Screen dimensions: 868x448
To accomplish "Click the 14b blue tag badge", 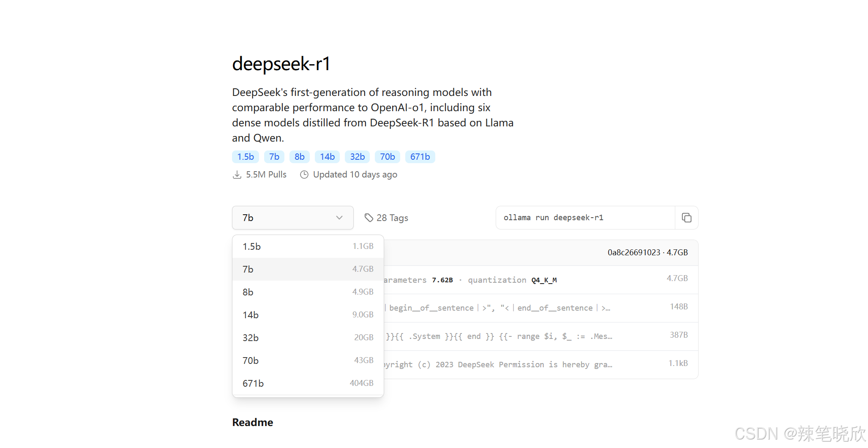I will coord(328,157).
